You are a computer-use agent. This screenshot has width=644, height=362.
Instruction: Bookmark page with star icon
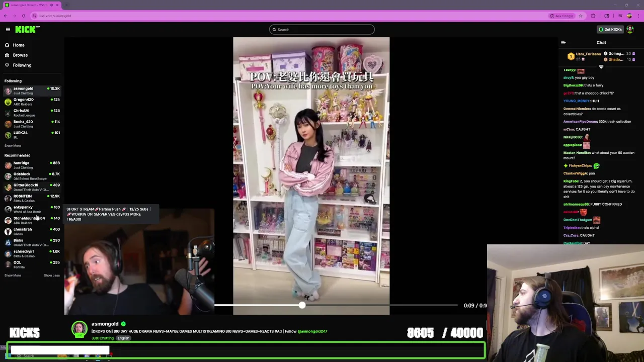[581, 16]
